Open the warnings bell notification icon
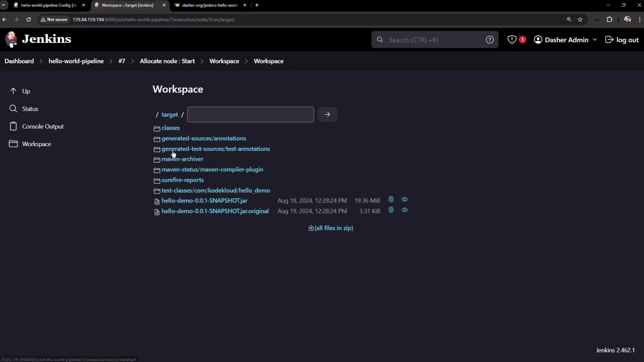 [x=512, y=40]
